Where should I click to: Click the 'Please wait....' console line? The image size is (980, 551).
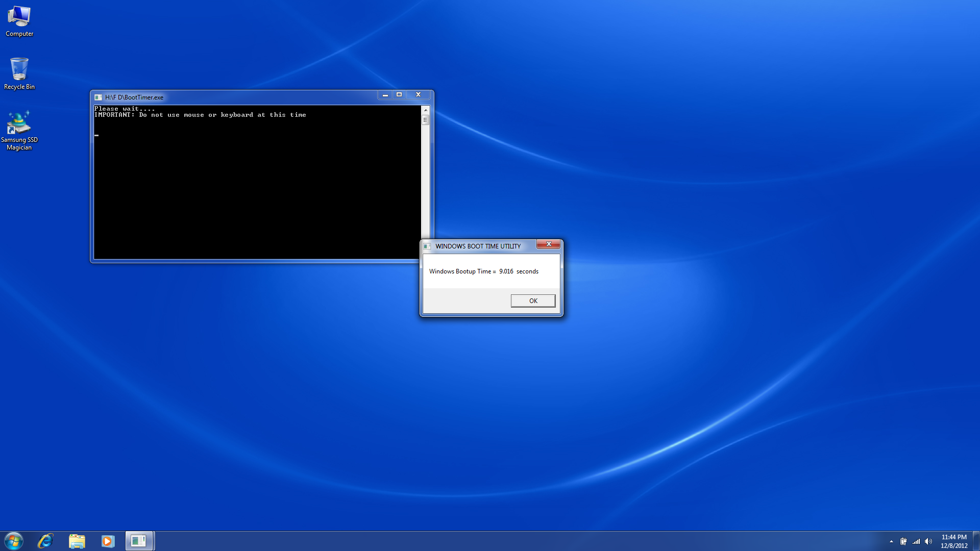[125, 109]
